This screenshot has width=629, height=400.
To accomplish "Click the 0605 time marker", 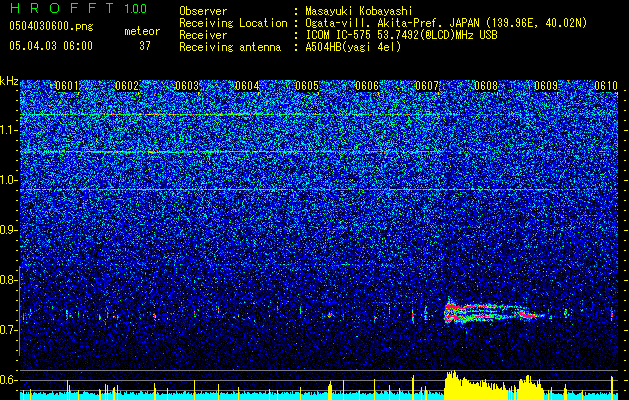I will click(x=307, y=86).
